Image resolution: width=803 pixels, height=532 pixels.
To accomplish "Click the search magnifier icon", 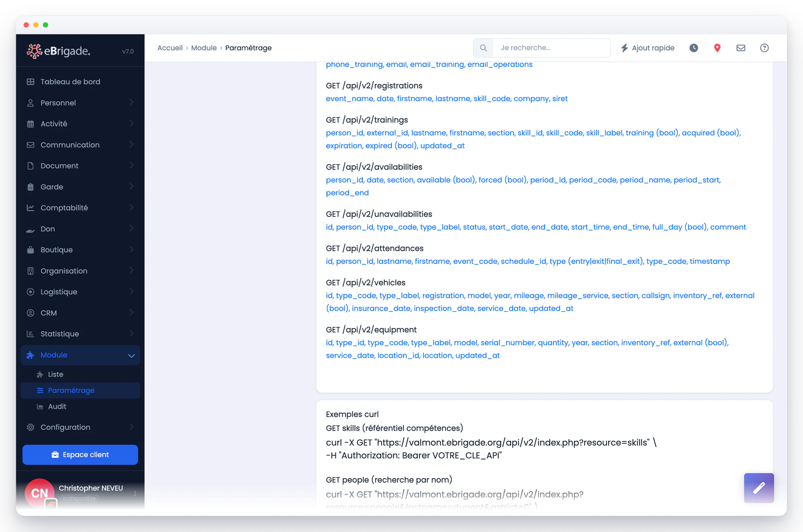I will (x=483, y=48).
